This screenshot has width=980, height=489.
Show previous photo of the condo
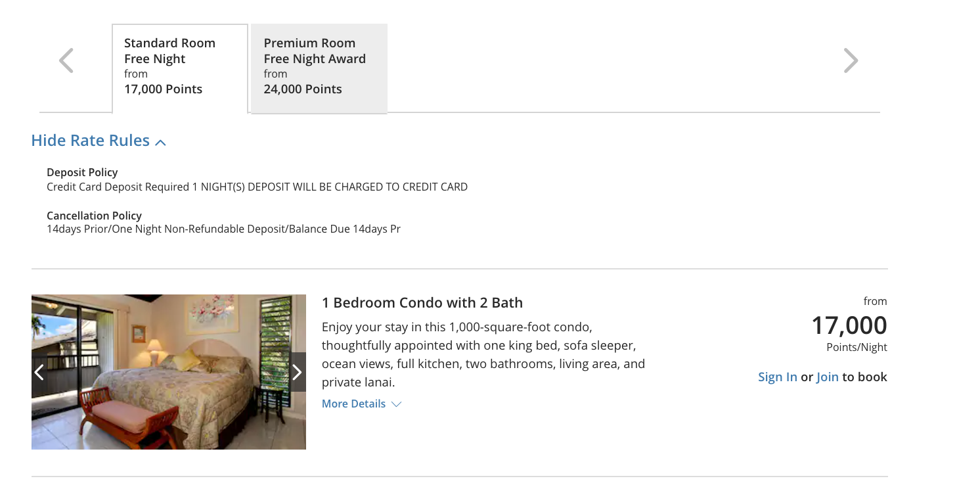point(39,373)
